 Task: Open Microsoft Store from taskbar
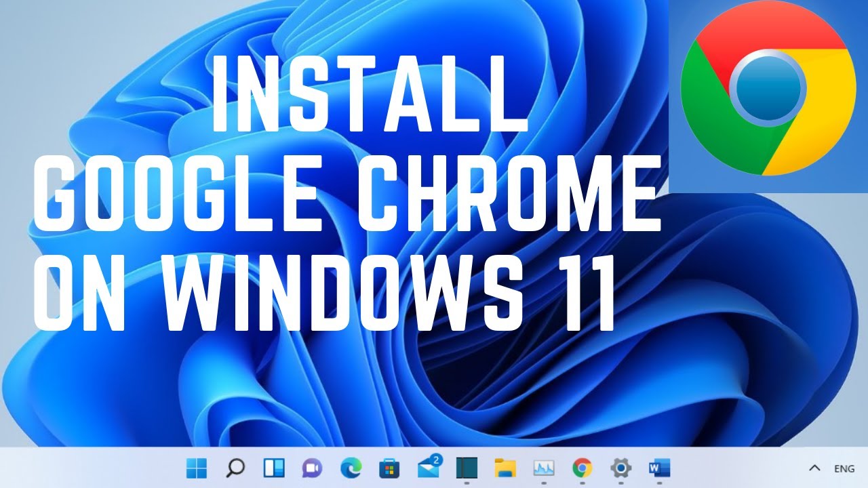389,468
